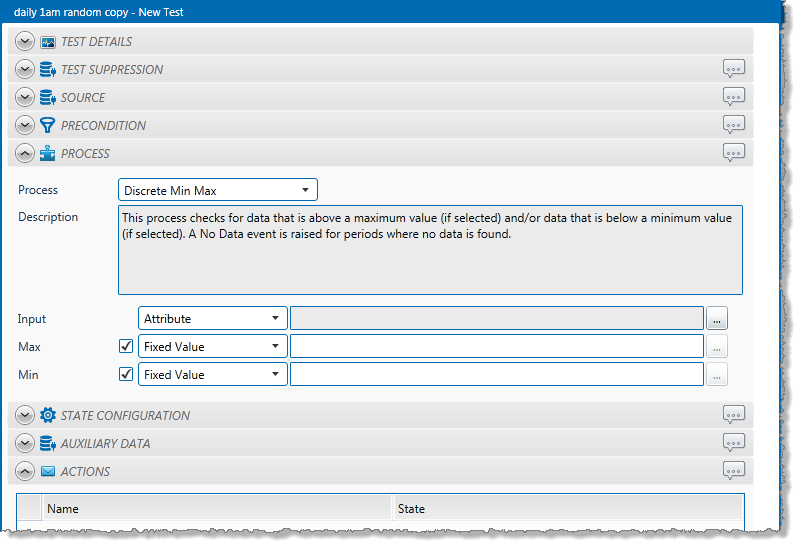802x551 pixels.
Task: Expand the Test Details section
Action: pyautogui.click(x=26, y=42)
